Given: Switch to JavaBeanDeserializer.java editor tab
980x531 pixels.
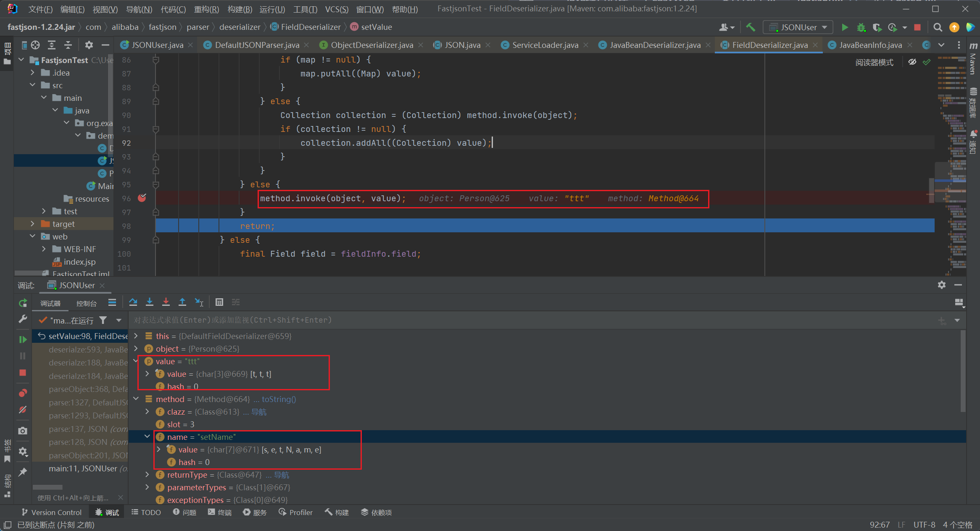Looking at the screenshot, I should pyautogui.click(x=654, y=45).
